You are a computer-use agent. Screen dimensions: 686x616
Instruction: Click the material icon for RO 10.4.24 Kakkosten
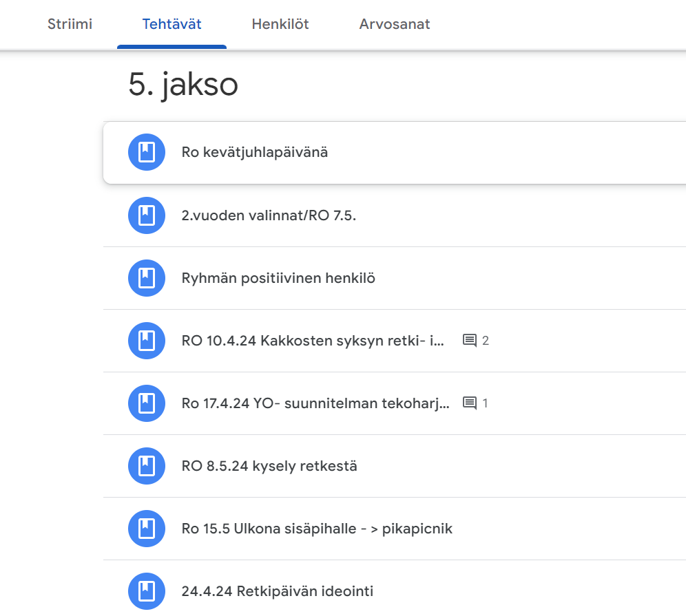(x=147, y=341)
